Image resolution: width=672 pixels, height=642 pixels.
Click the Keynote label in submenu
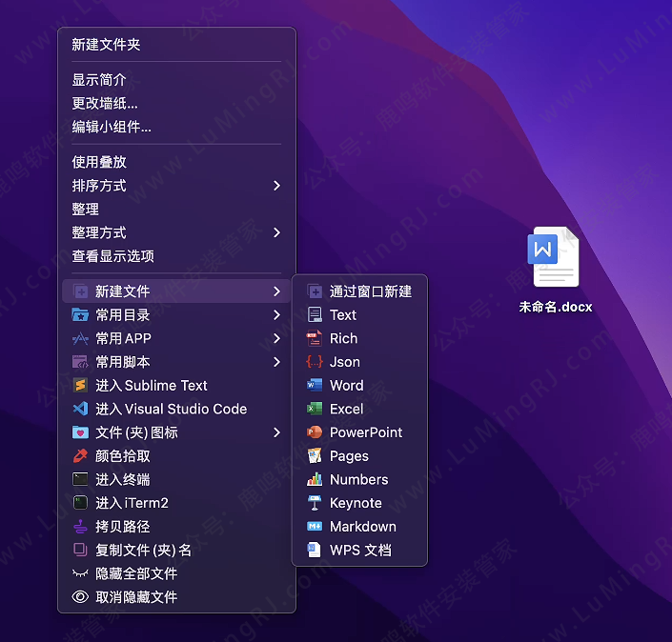(x=356, y=503)
